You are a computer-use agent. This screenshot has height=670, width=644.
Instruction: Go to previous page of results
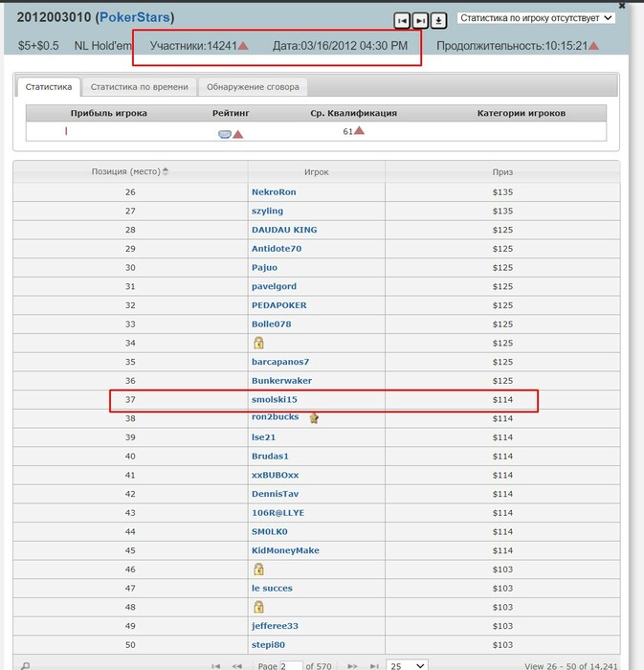point(237,666)
